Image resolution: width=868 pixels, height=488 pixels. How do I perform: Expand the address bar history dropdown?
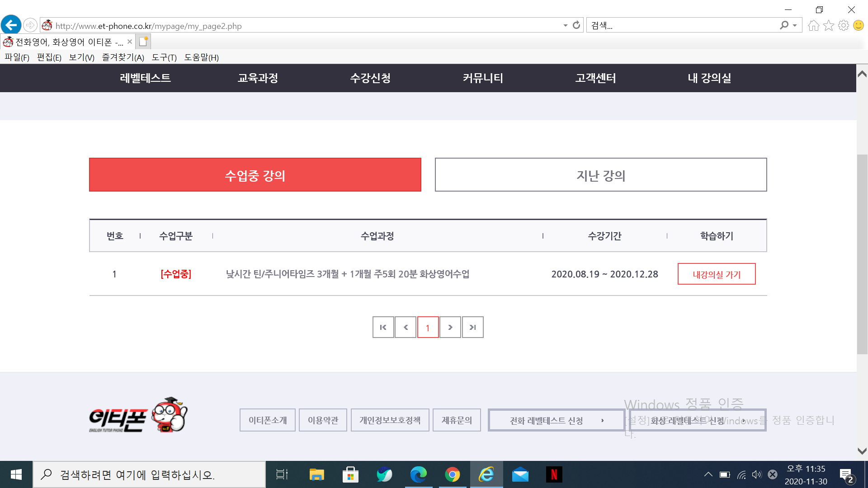pos(565,25)
